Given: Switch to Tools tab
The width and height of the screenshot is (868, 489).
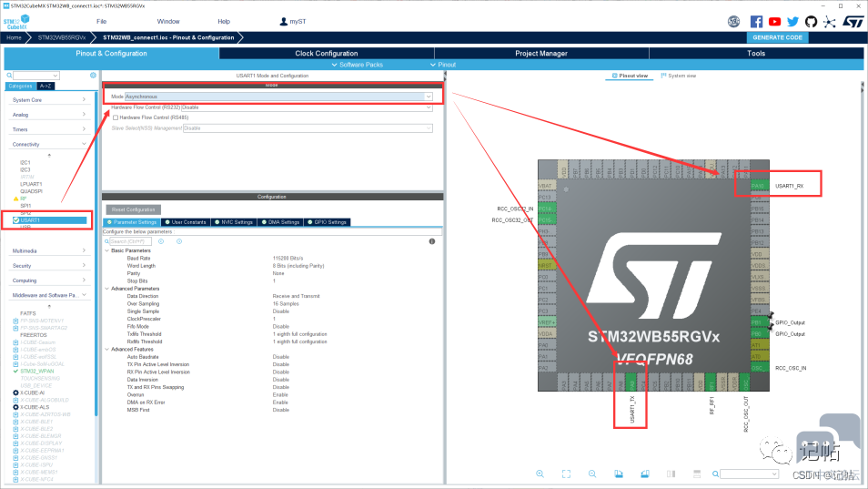Looking at the screenshot, I should (x=756, y=53).
